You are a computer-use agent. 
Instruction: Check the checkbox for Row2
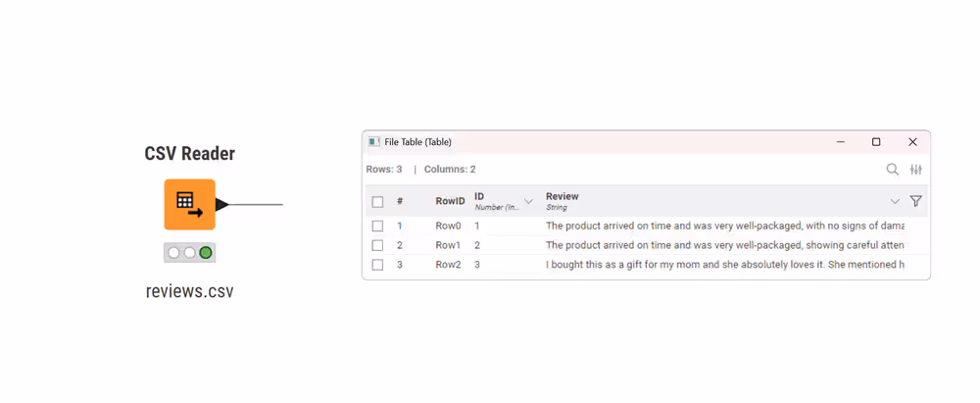(x=377, y=265)
